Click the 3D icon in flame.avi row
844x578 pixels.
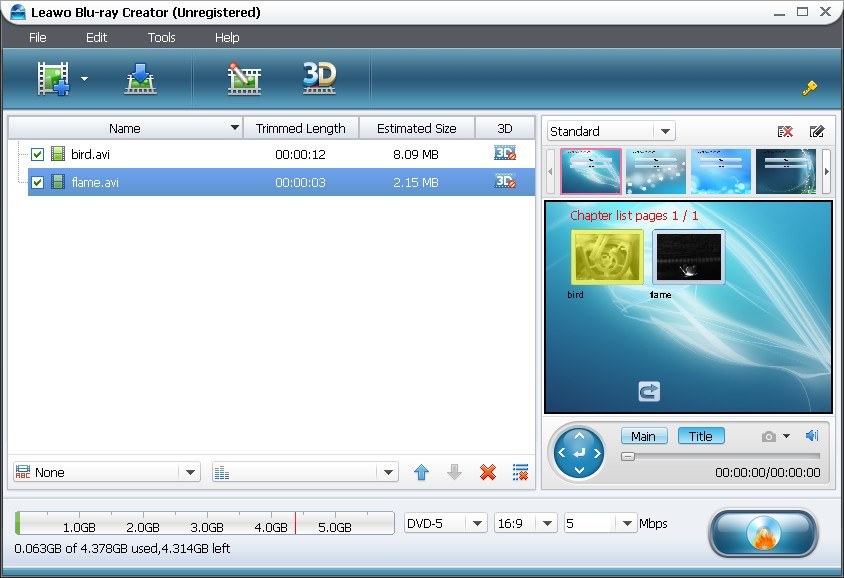pyautogui.click(x=505, y=181)
